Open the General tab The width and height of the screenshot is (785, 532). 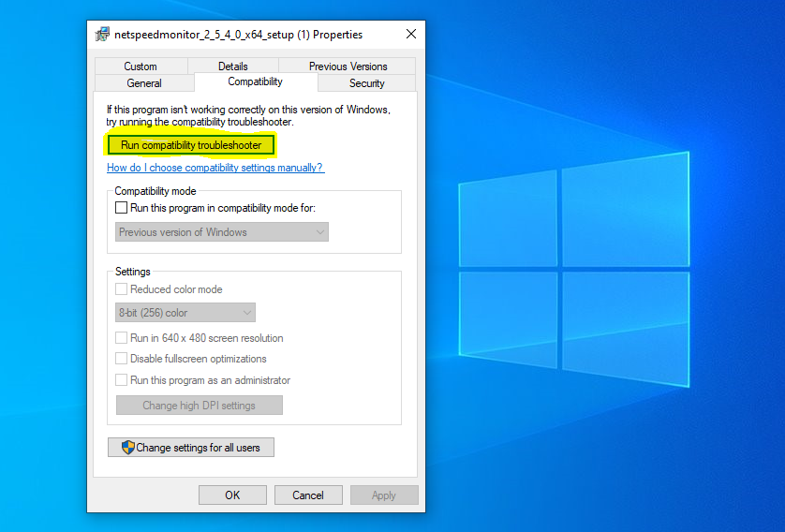[x=144, y=83]
